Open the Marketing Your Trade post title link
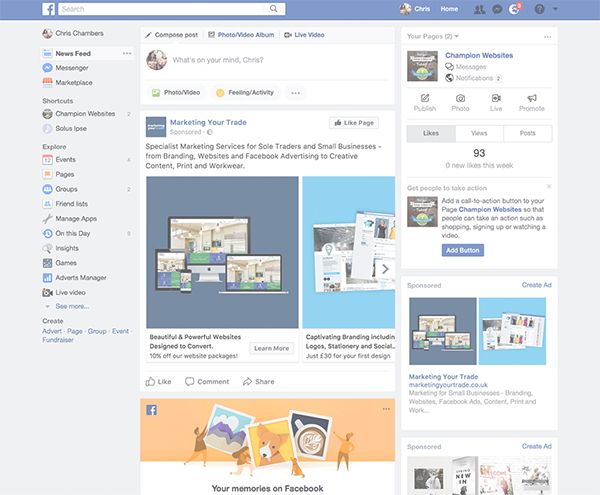This screenshot has height=495, width=600. (x=208, y=122)
